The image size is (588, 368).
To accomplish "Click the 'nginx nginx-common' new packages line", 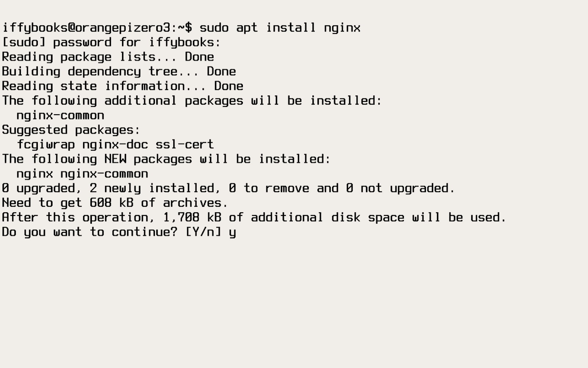I will [x=82, y=174].
